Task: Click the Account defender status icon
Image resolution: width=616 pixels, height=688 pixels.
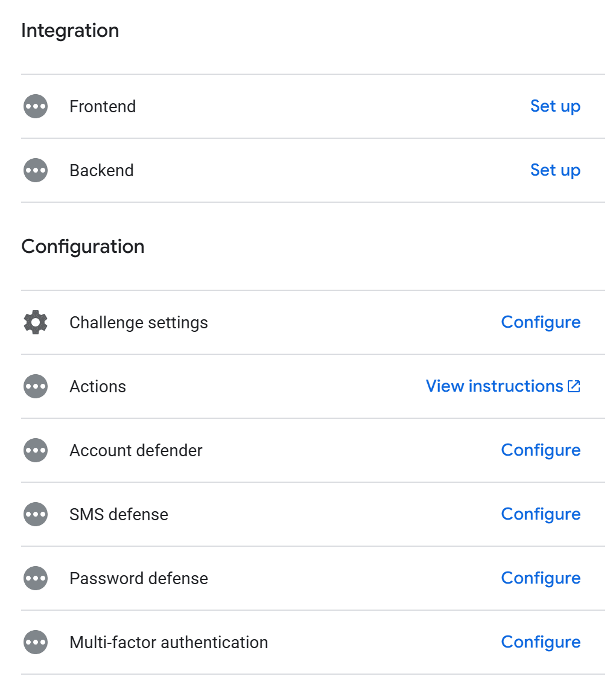Action: [36, 451]
